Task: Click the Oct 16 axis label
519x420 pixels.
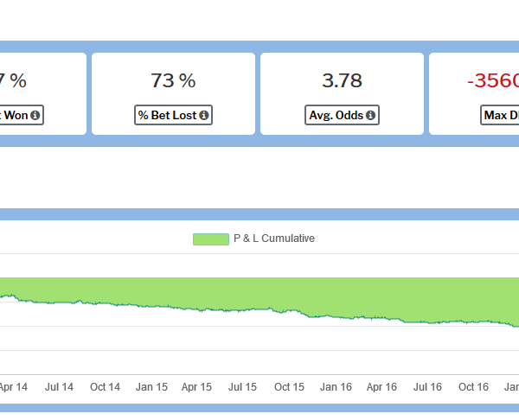Action: tap(473, 387)
